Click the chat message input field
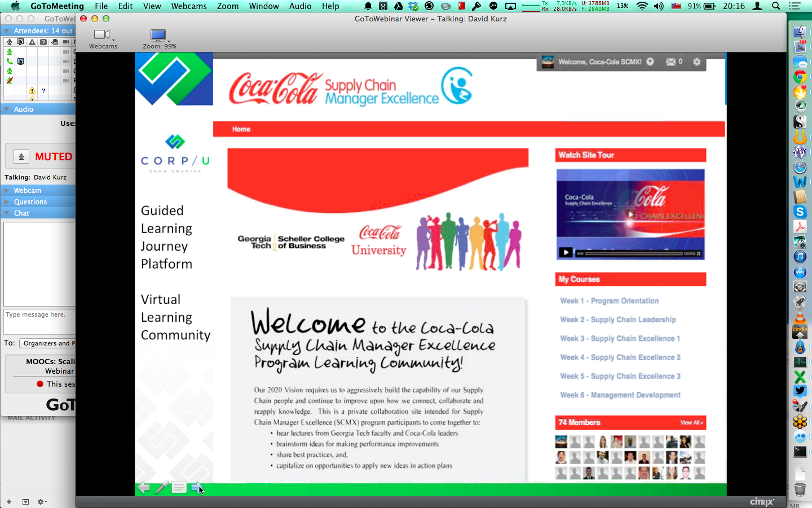Viewport: 812px width, 508px height. (x=39, y=322)
